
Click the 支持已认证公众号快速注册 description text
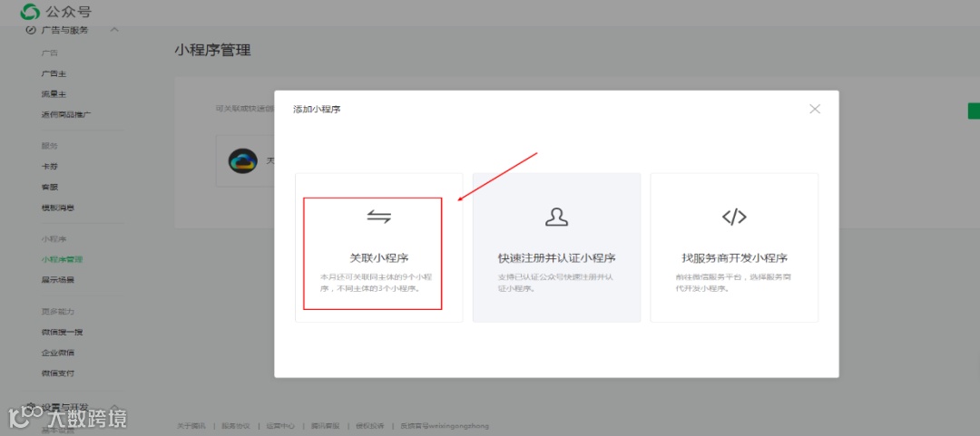coord(556,283)
